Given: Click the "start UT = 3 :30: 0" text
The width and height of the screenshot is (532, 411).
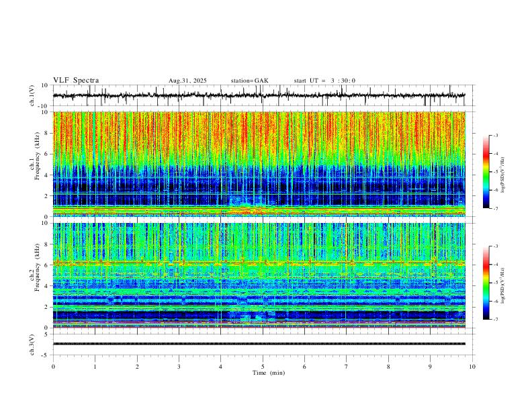Looking at the screenshot, I should click(324, 81).
